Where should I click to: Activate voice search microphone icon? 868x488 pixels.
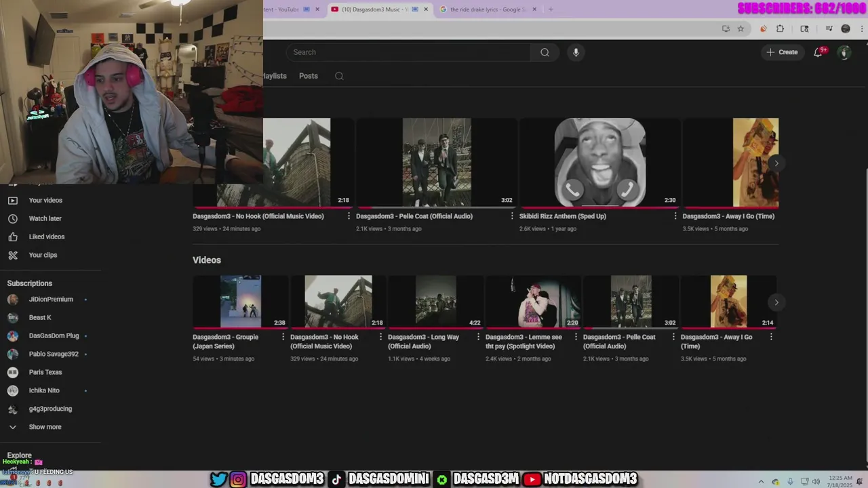coord(576,52)
